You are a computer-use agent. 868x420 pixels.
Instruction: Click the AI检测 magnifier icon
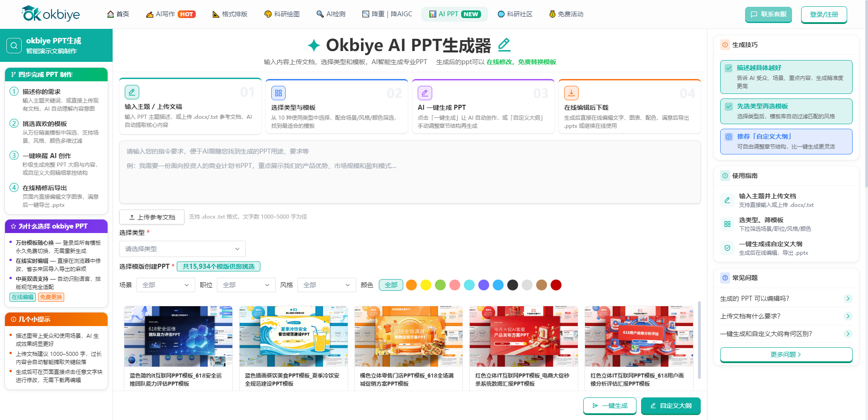click(320, 14)
